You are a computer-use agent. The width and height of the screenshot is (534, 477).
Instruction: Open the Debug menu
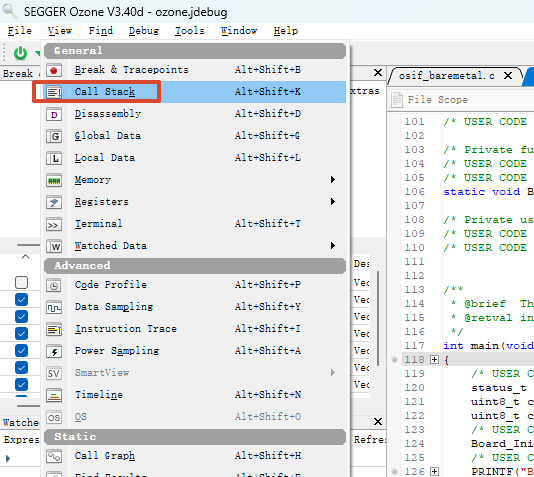(x=144, y=31)
